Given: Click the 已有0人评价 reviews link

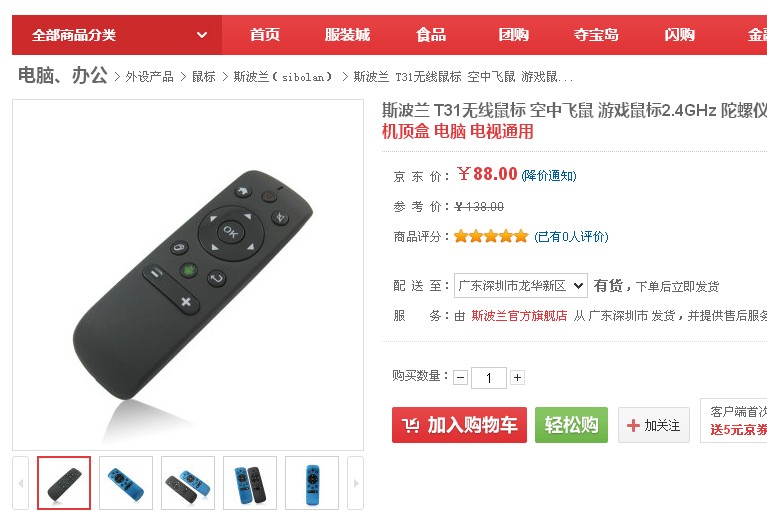Looking at the screenshot, I should coord(571,237).
